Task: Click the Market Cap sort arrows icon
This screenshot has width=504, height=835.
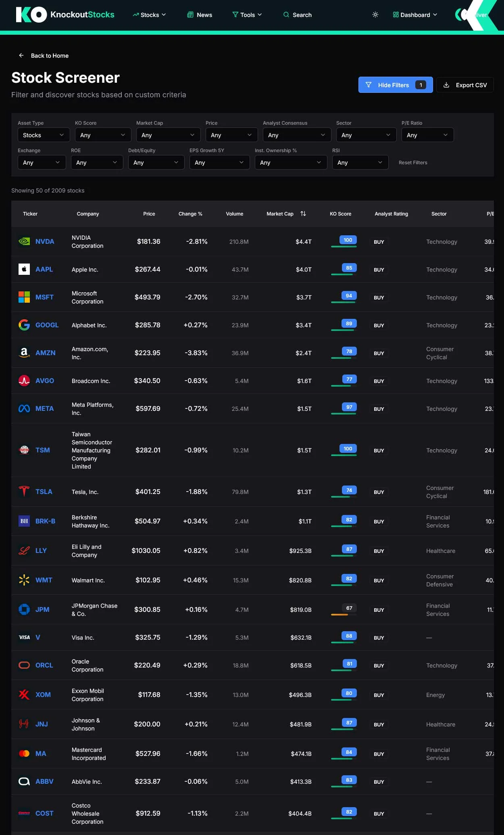Action: coord(303,214)
